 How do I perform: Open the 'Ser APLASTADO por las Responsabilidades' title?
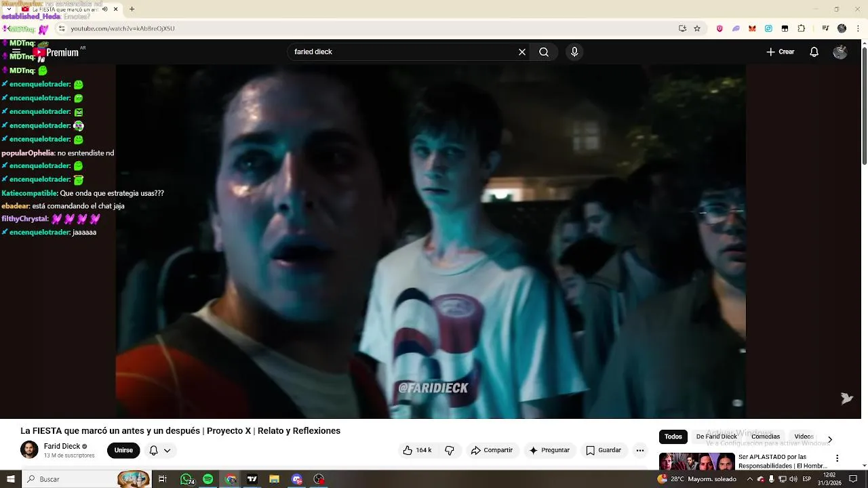(x=783, y=462)
